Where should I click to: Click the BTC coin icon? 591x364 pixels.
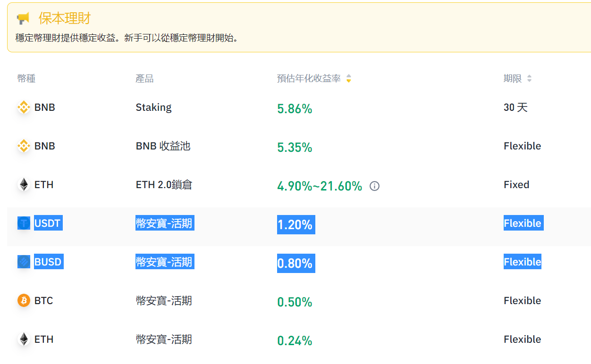point(24,300)
